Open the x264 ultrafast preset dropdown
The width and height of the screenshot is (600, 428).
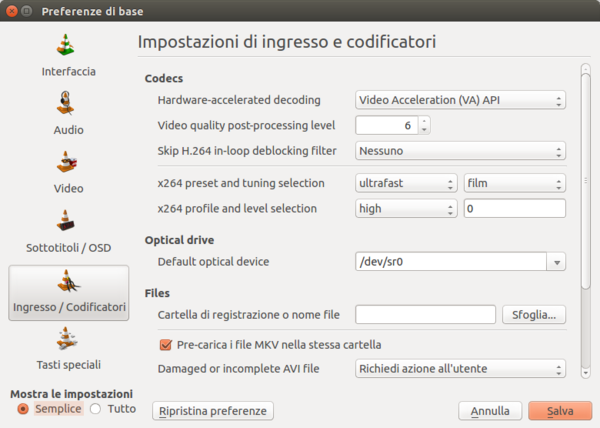(406, 183)
